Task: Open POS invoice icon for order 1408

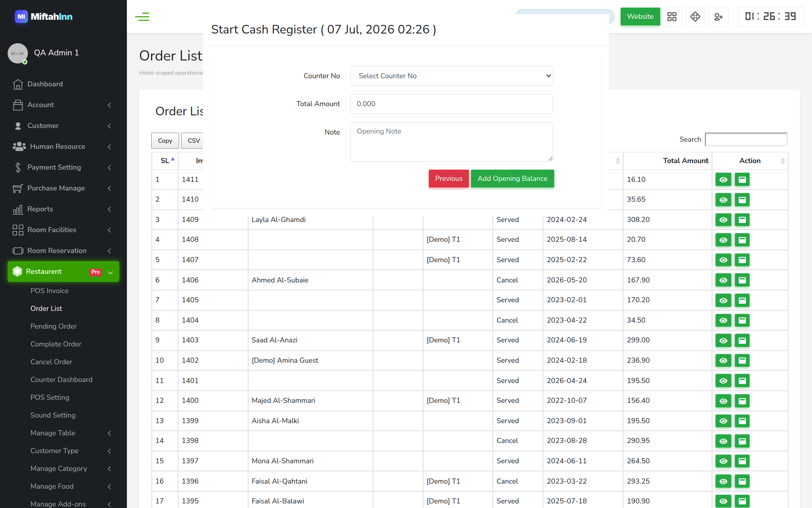Action: tap(742, 240)
